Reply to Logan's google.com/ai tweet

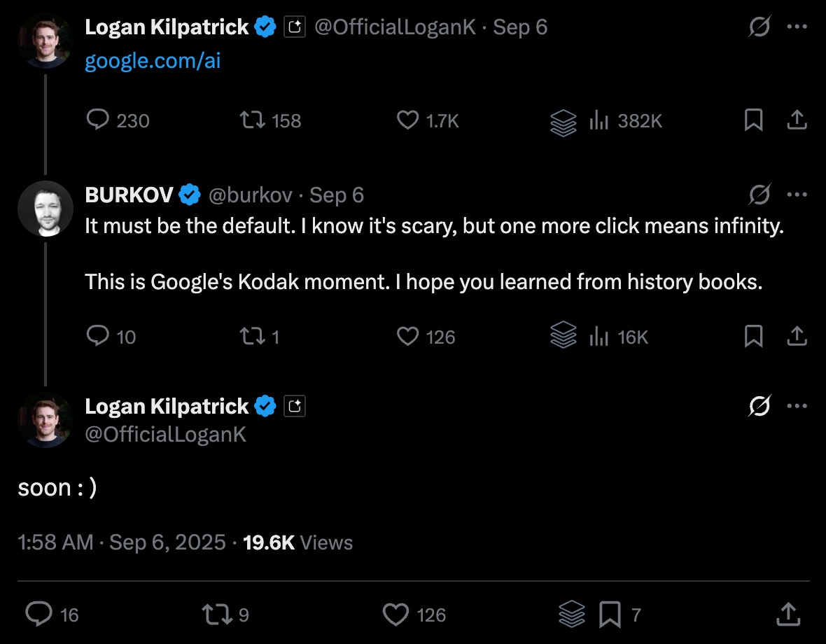pos(97,120)
